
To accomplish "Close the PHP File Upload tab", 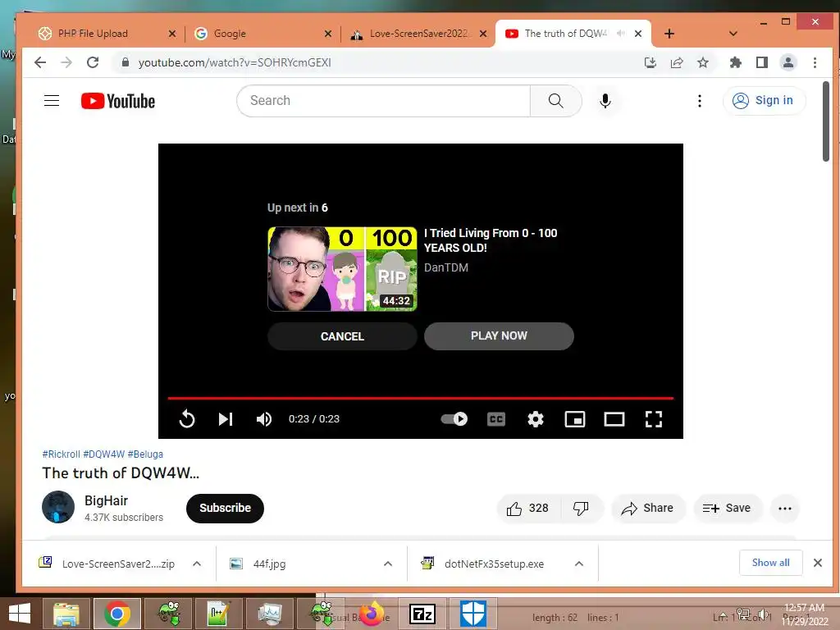I will pos(172,34).
